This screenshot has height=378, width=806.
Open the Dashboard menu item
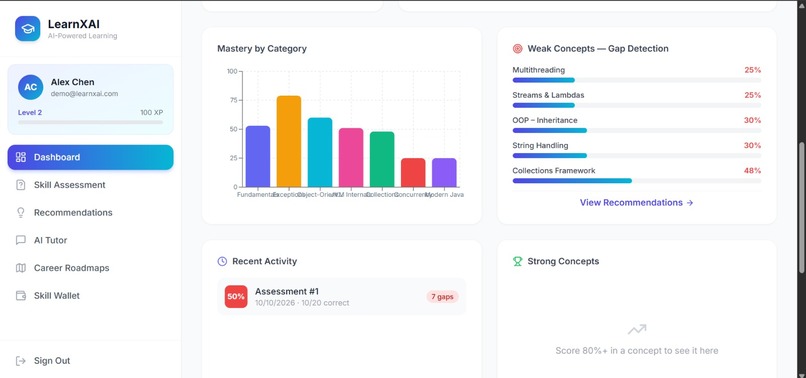tap(90, 157)
